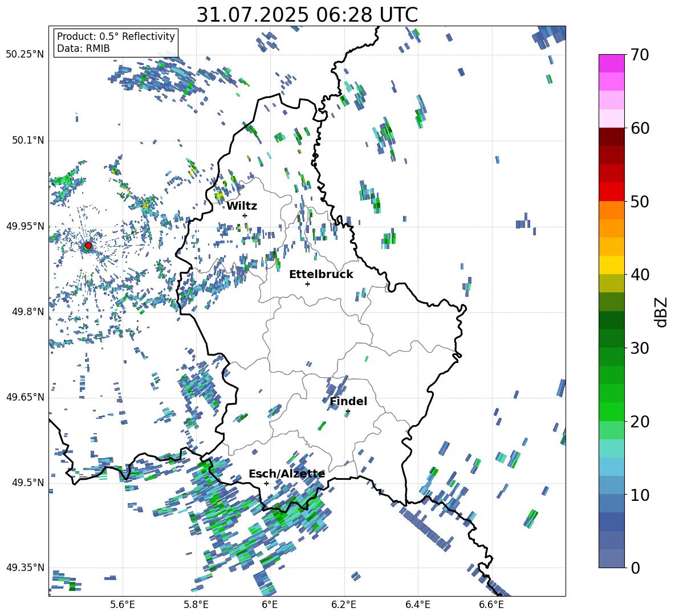The image size is (675, 616).
Task: Click the Wiltz city label
Action: pyautogui.click(x=242, y=206)
